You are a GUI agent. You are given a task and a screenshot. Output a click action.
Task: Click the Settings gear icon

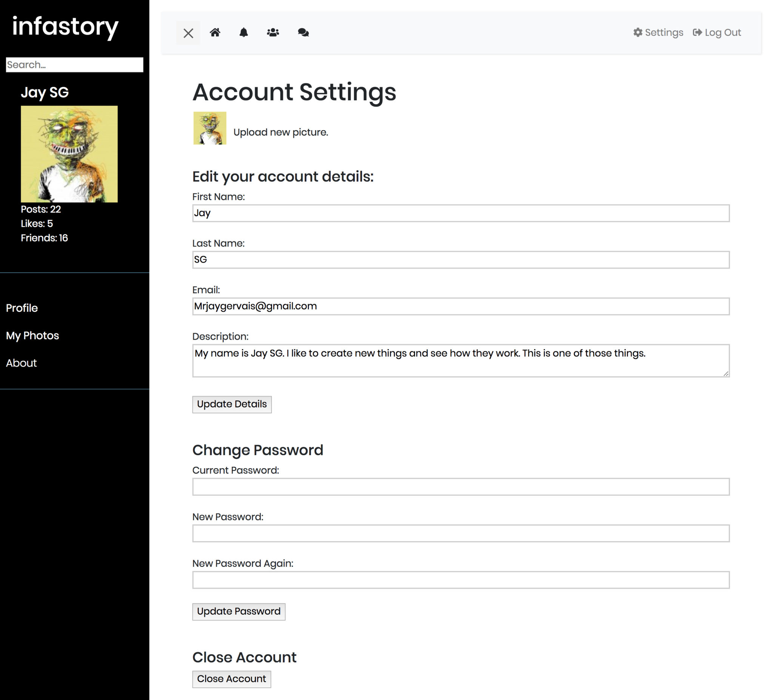point(637,32)
